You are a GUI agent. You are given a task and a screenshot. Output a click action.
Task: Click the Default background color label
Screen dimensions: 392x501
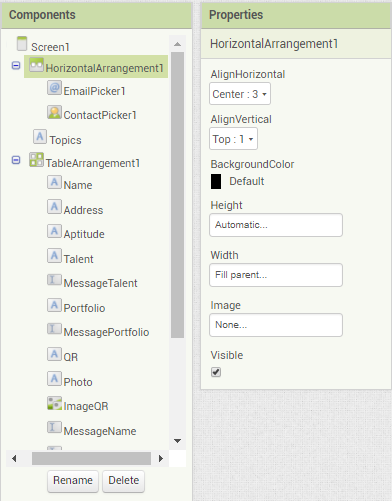247,181
